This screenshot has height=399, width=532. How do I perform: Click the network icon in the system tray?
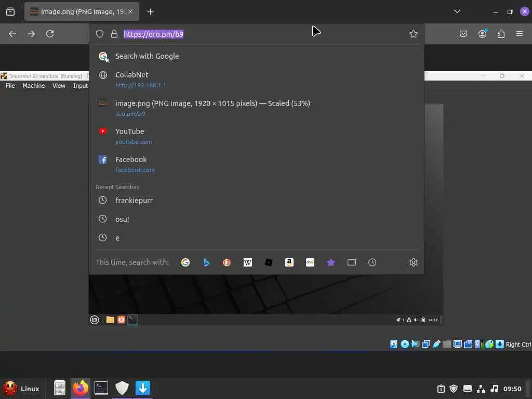click(x=481, y=389)
